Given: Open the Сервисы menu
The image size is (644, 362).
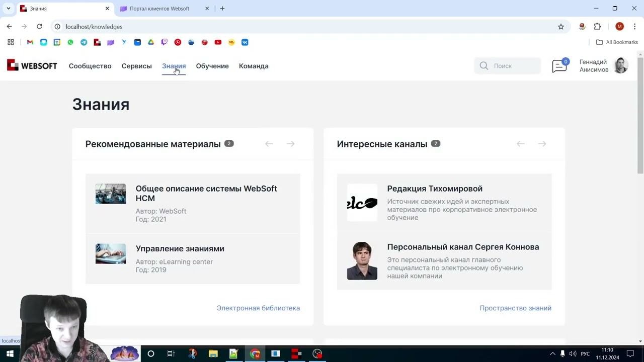Looking at the screenshot, I should click(137, 66).
